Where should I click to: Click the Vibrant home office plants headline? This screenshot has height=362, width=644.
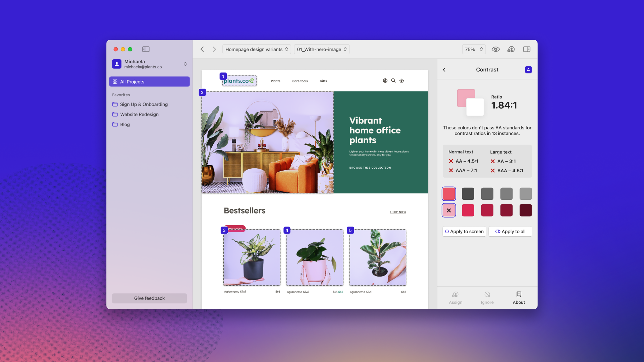(x=375, y=130)
